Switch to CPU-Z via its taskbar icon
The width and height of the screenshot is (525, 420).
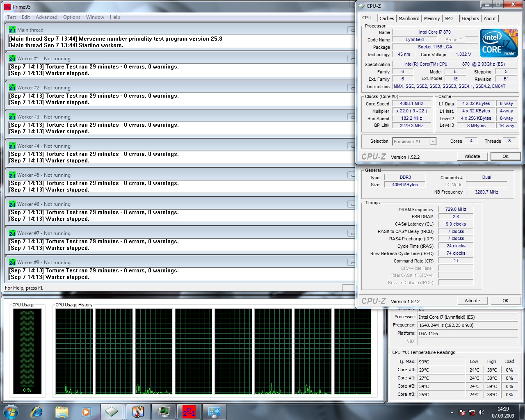point(112,411)
